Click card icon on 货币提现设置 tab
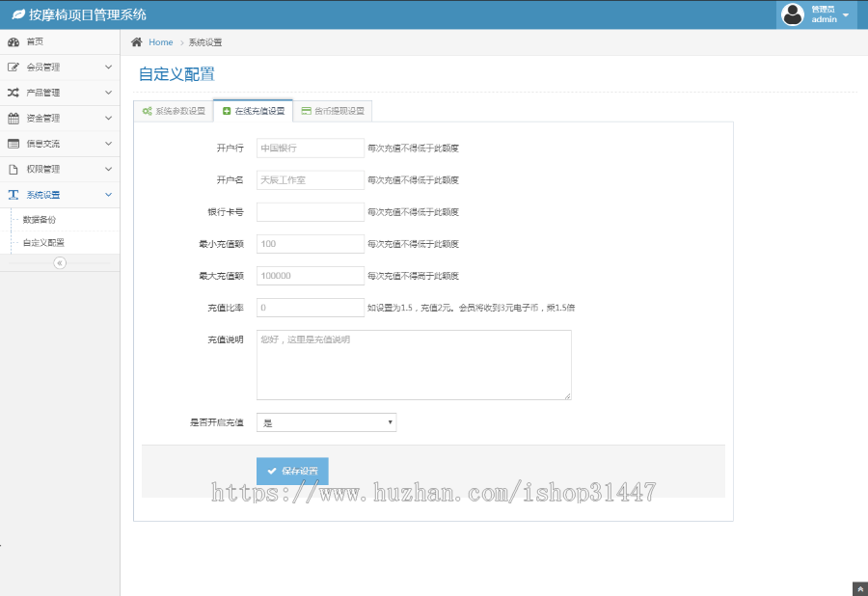 306,111
